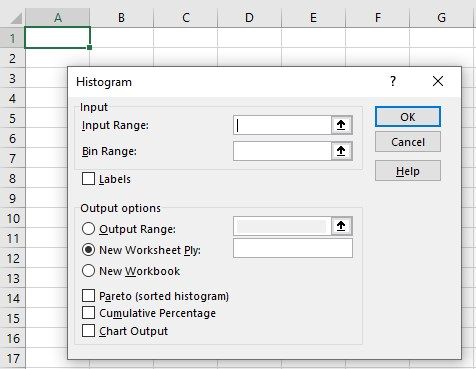Click inside the Bin Range text field
The width and height of the screenshot is (476, 369).
point(282,151)
